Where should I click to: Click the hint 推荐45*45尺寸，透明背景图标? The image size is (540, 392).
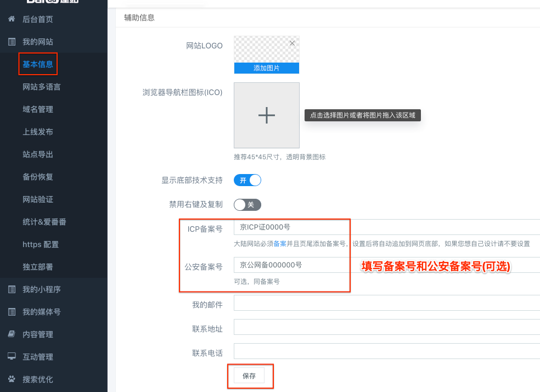coord(280,157)
